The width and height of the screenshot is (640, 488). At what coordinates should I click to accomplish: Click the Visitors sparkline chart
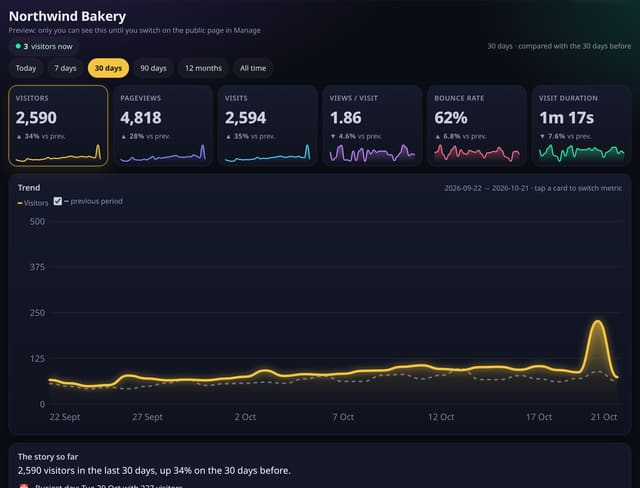58,153
